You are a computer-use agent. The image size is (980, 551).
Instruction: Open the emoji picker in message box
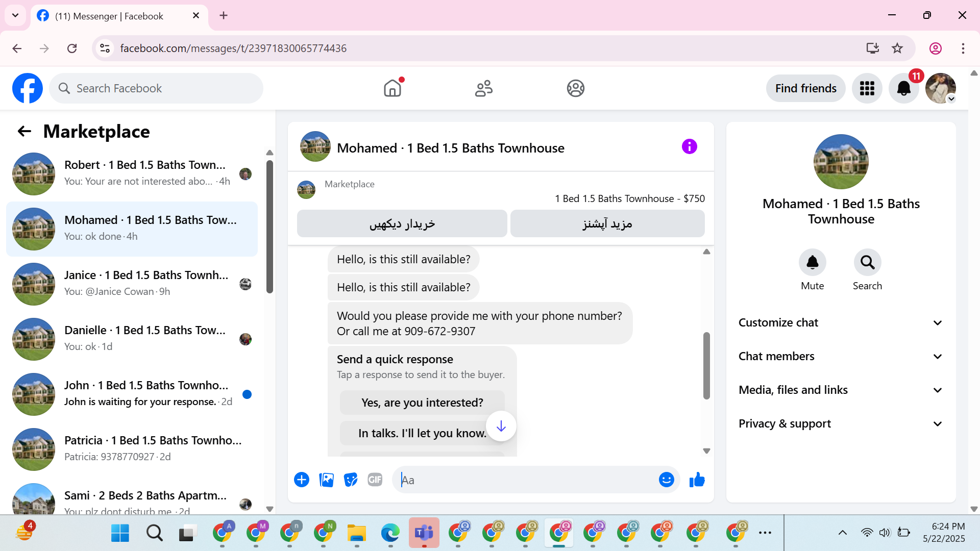click(667, 480)
